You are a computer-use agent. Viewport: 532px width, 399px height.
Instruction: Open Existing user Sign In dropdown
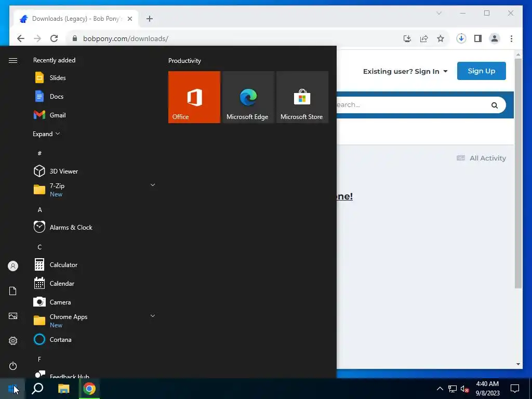pyautogui.click(x=405, y=71)
